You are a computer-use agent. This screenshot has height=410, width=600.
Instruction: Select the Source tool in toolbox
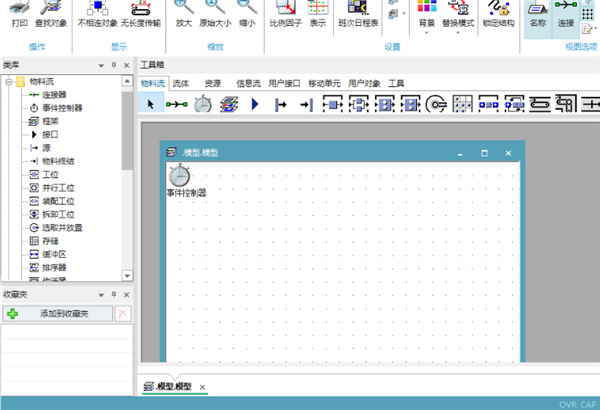(280, 103)
